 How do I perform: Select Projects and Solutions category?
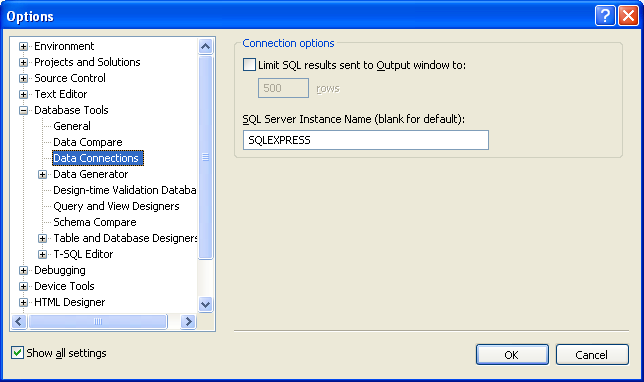(x=87, y=62)
